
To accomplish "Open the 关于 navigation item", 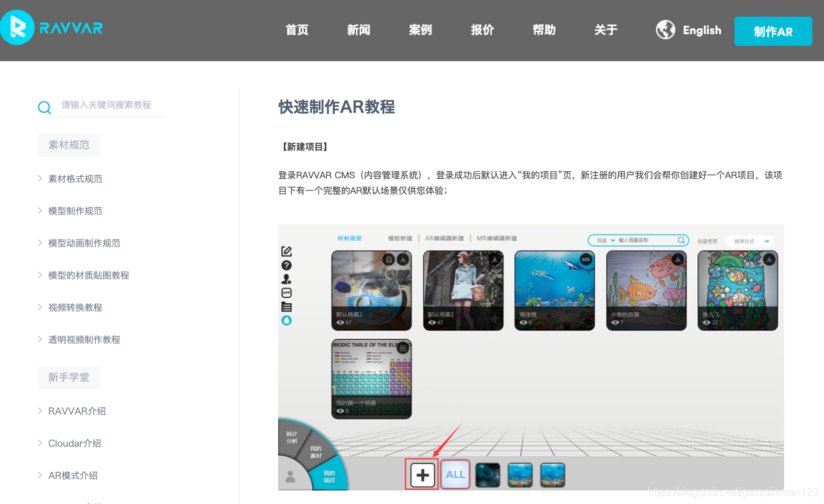I will coord(606,30).
